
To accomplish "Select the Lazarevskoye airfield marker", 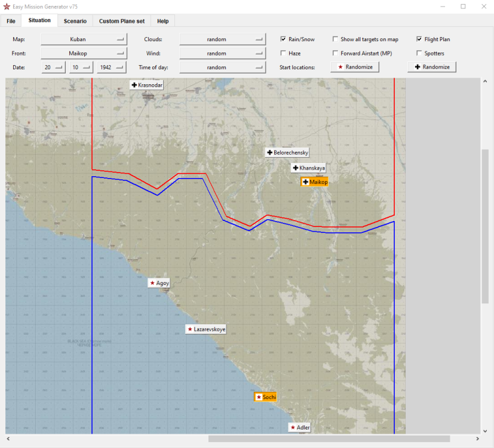I will [x=206, y=329].
